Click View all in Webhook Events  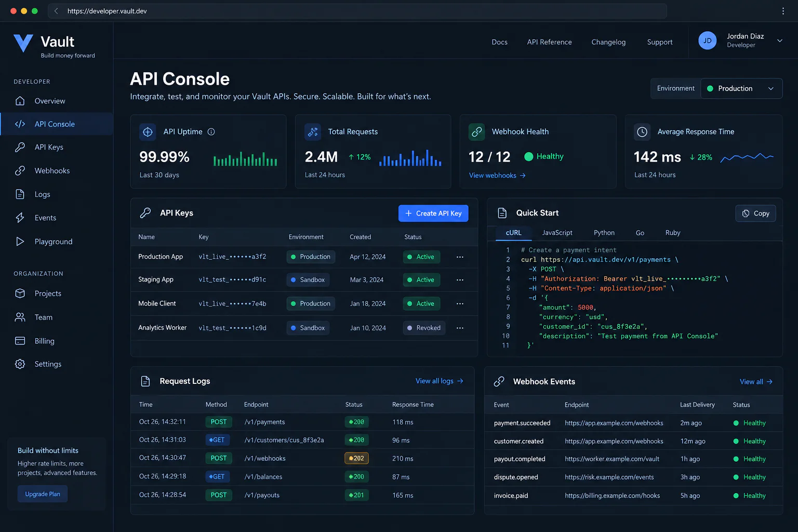click(x=756, y=382)
